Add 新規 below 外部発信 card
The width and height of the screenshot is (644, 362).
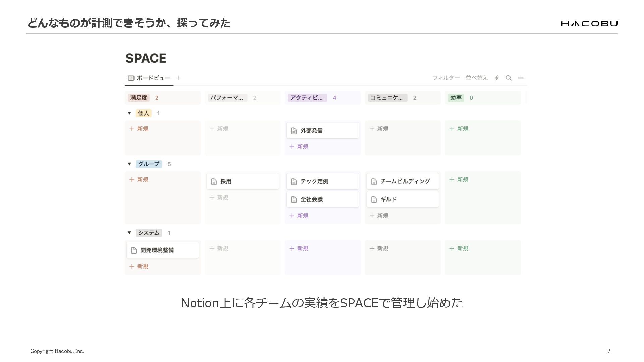click(x=299, y=147)
